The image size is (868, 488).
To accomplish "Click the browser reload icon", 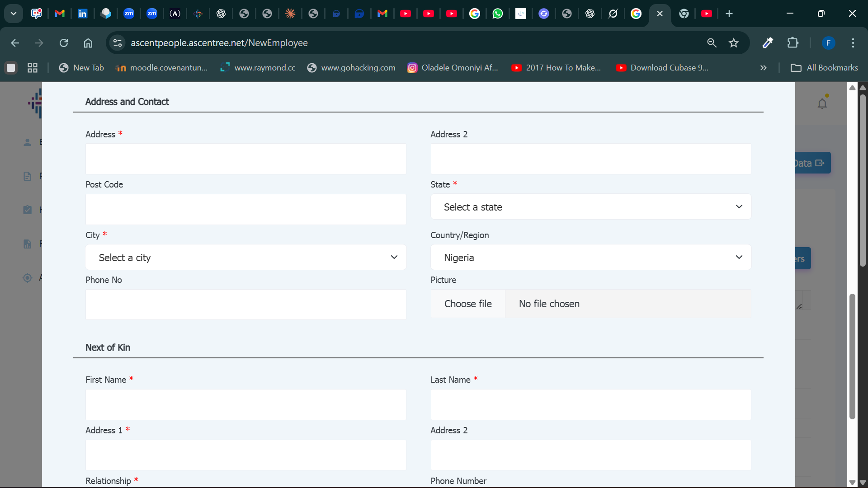I will (64, 43).
